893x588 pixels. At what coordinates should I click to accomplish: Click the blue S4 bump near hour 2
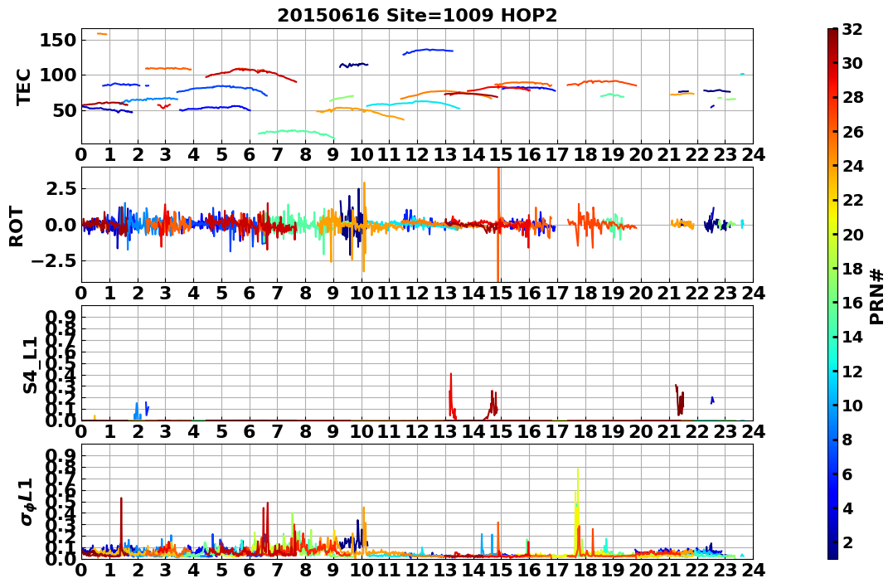tap(138, 411)
